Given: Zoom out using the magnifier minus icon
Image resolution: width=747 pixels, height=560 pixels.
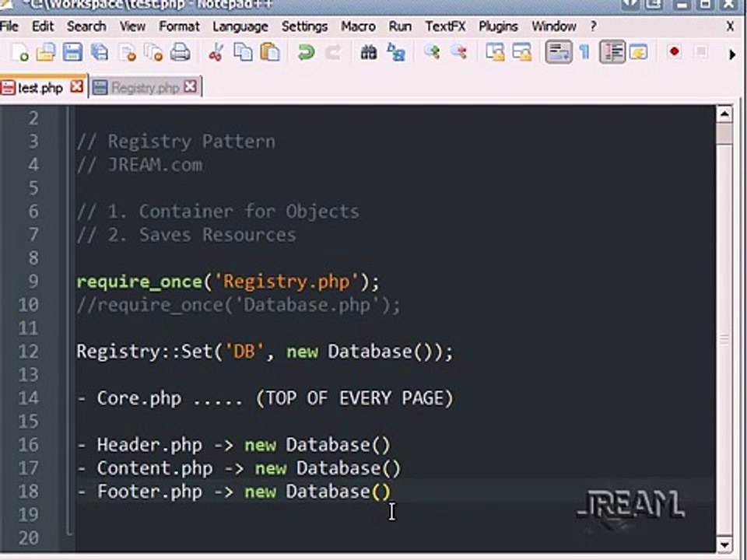Looking at the screenshot, I should click(459, 52).
